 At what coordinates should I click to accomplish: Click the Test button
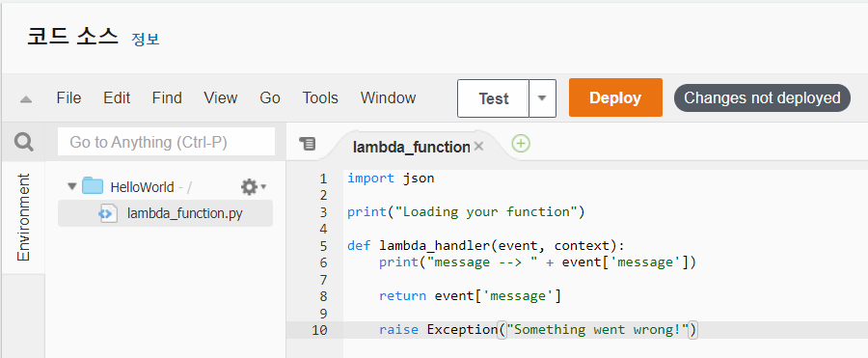point(493,98)
